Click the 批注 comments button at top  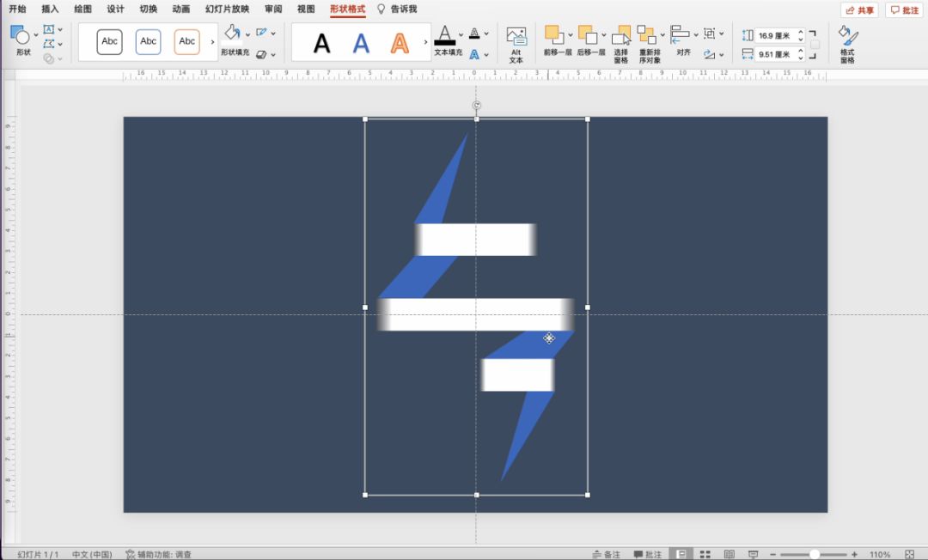[x=904, y=10]
